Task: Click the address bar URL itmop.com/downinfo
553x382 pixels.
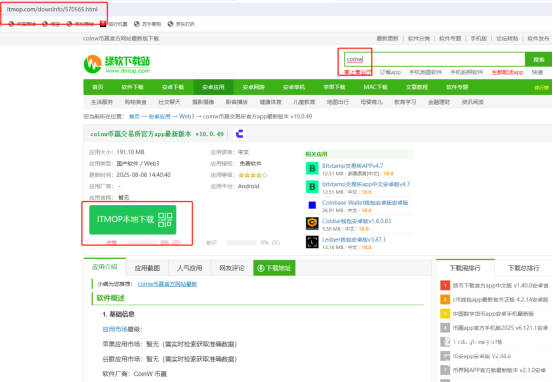Action: 52,9
